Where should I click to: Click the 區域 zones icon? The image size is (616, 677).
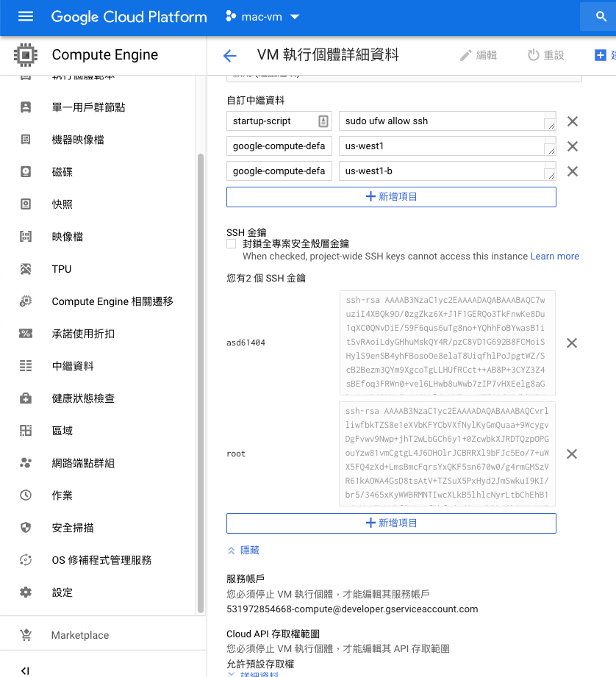click(26, 431)
